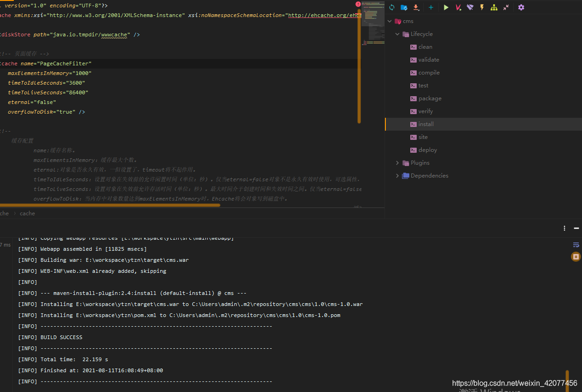Click the Plugins folder icon

406,163
